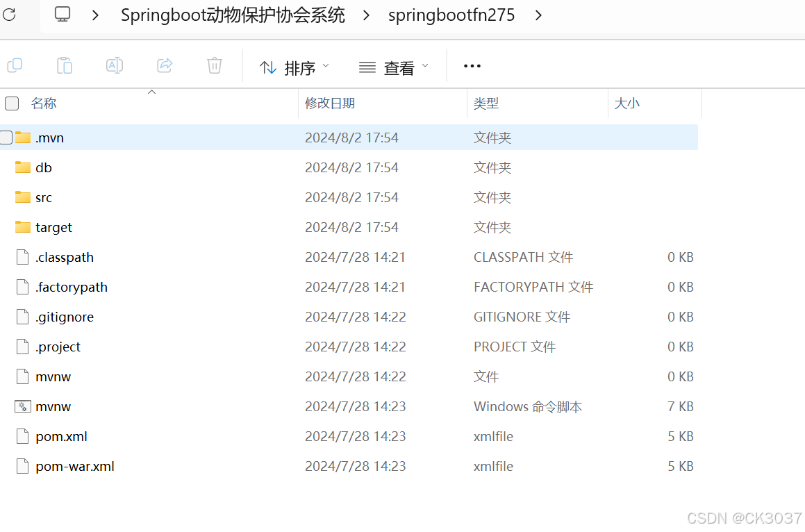
Task: Go to Springboot动物保护协会系统 breadcrumb
Action: 233,15
